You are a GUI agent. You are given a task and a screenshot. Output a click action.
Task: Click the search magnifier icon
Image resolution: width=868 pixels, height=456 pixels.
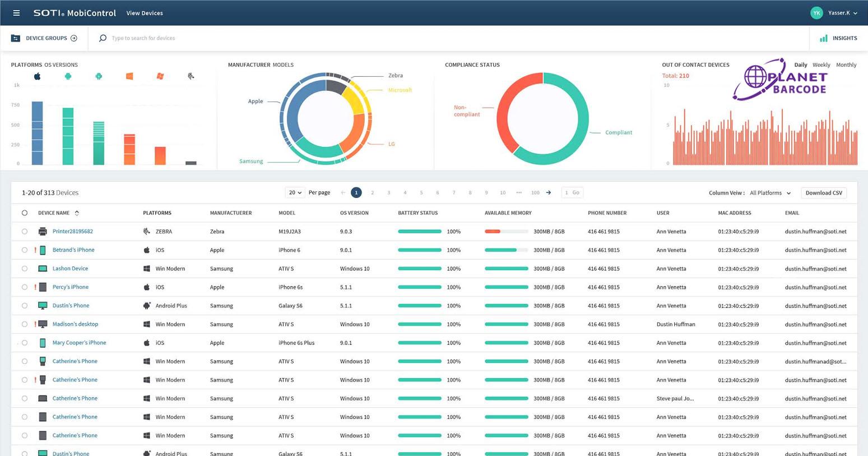(x=103, y=38)
